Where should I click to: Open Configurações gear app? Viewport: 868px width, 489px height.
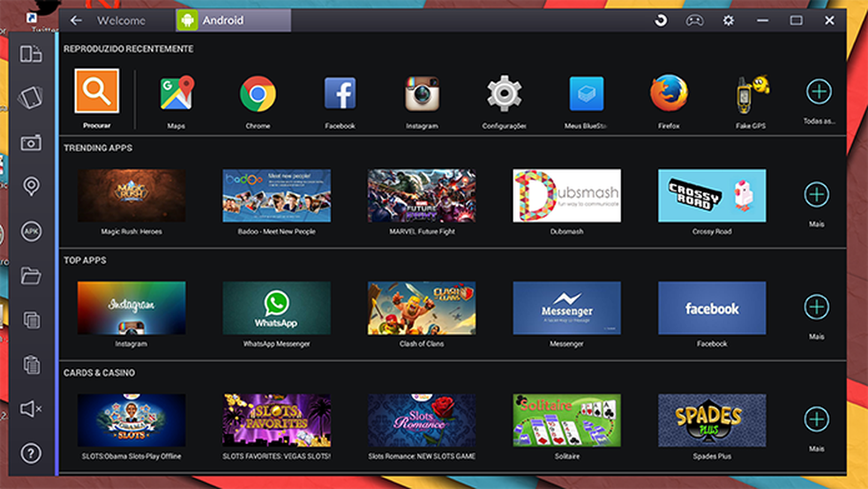pos(504,94)
